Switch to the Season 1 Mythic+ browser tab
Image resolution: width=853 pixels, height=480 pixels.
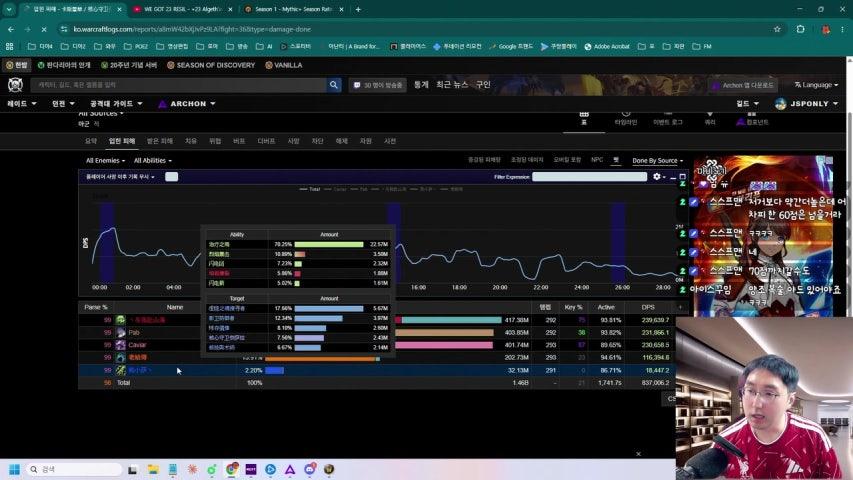click(x=293, y=9)
